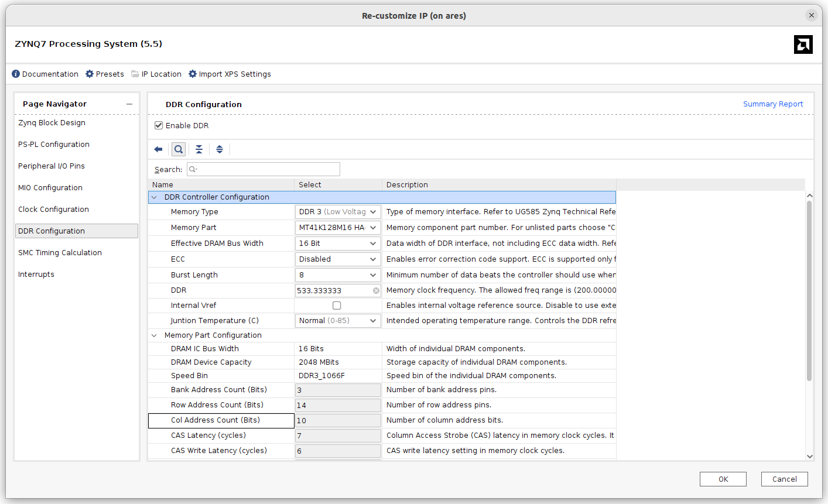Toggle the search magnifier toolbar icon
The width and height of the screenshot is (828, 504).
coord(179,149)
